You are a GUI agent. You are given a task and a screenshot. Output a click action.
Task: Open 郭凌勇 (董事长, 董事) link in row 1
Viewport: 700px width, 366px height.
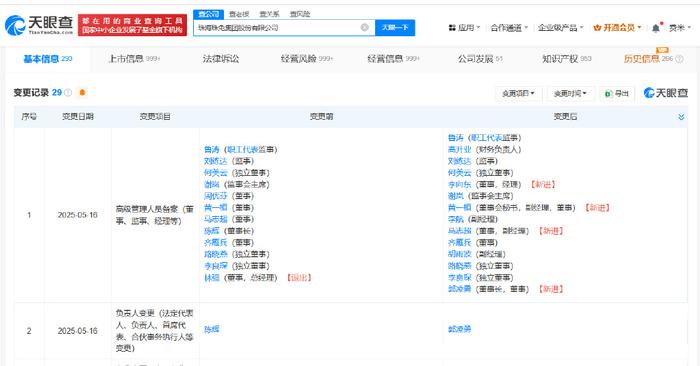[459, 289]
